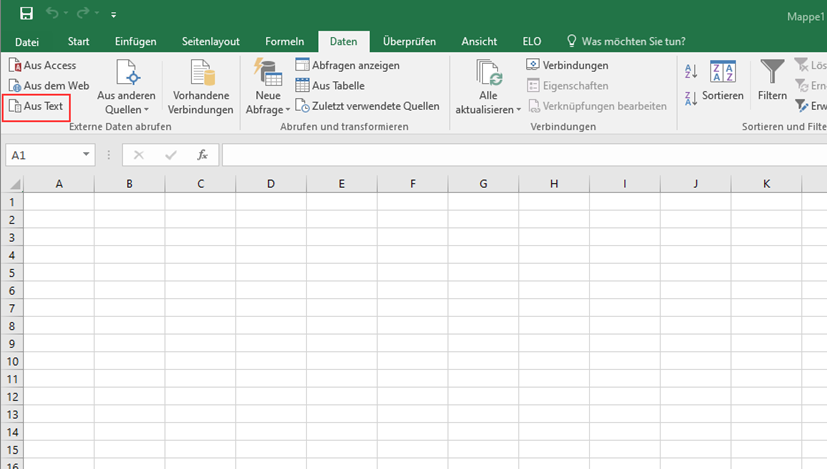The height and width of the screenshot is (469, 827).
Task: Click the Save icon in title bar
Action: (x=26, y=14)
